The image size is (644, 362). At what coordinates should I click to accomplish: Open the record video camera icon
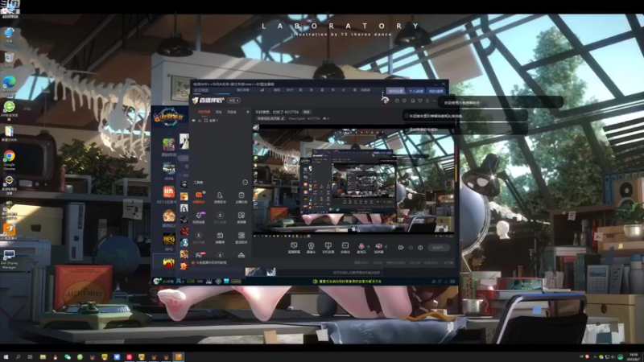click(x=400, y=248)
